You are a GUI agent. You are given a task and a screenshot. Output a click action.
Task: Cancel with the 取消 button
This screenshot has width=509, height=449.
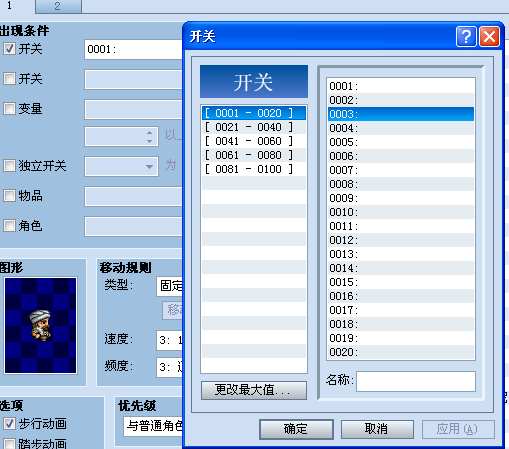[x=377, y=429]
